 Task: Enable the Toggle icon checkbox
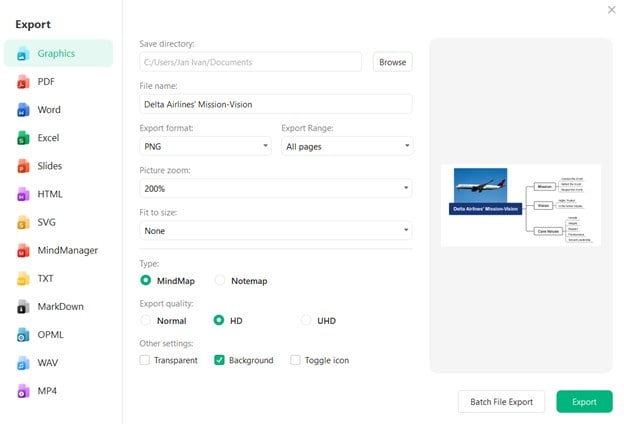point(295,360)
